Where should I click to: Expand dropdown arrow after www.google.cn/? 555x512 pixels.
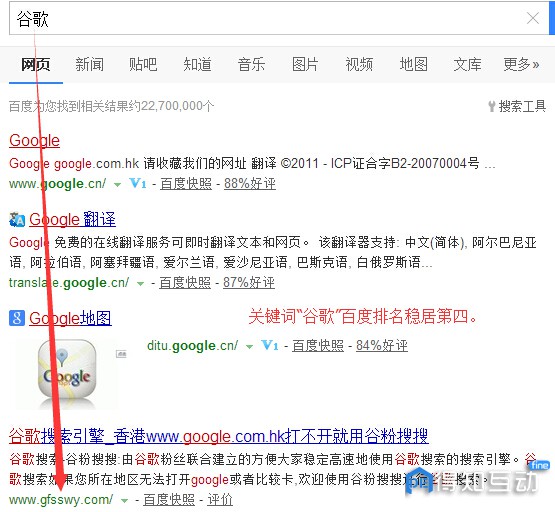point(117,185)
